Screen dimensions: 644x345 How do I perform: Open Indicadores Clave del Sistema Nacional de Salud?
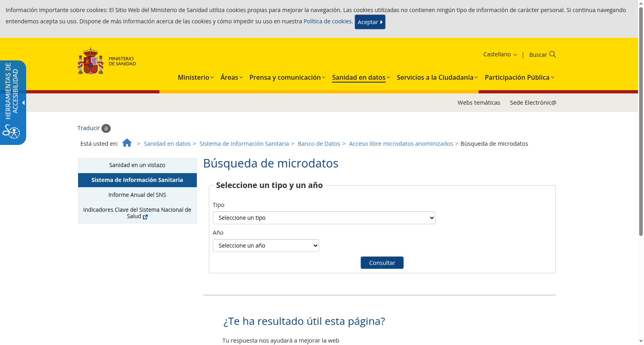pyautogui.click(x=137, y=213)
